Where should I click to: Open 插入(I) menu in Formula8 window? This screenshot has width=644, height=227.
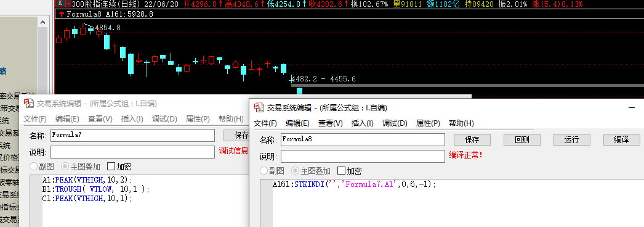click(x=362, y=123)
